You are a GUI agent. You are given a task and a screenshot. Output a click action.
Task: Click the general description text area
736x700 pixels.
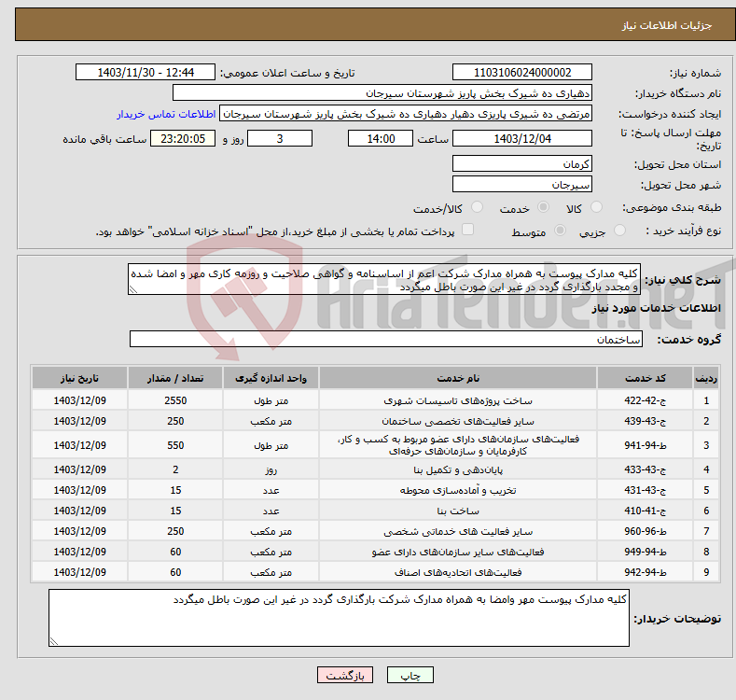(x=384, y=279)
